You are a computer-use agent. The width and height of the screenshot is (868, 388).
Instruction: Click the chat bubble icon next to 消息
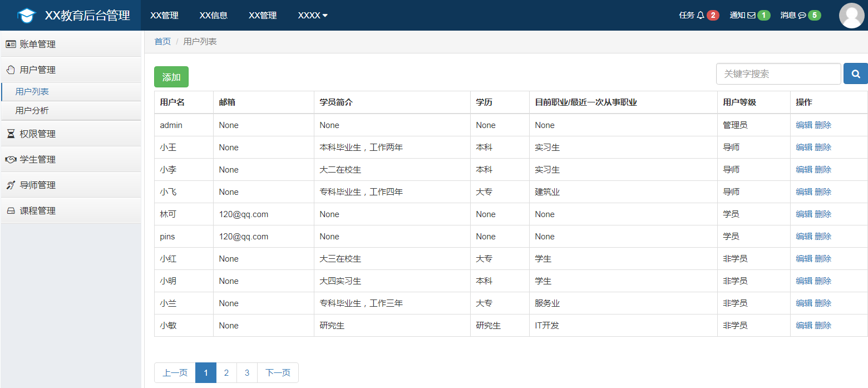(x=802, y=16)
